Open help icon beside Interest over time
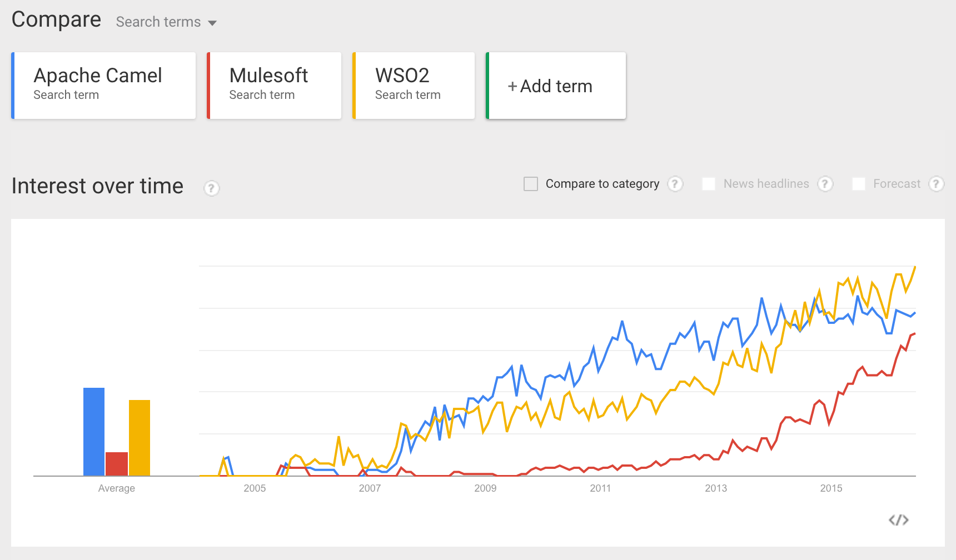Screen dimensions: 956x560 click(x=211, y=188)
